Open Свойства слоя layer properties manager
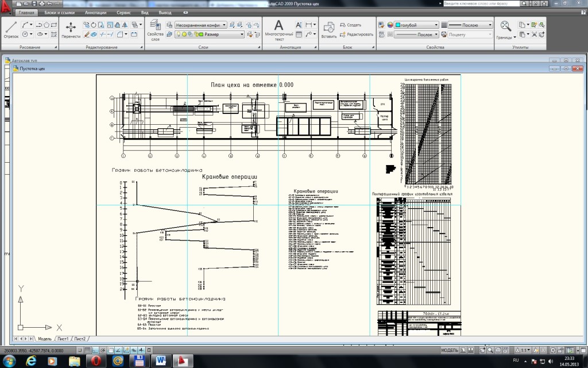The image size is (588, 368). 155,30
